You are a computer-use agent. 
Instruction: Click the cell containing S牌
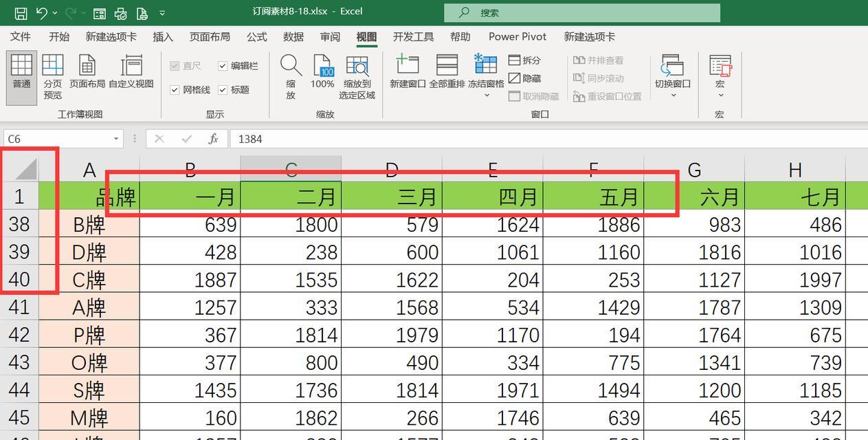(89, 390)
